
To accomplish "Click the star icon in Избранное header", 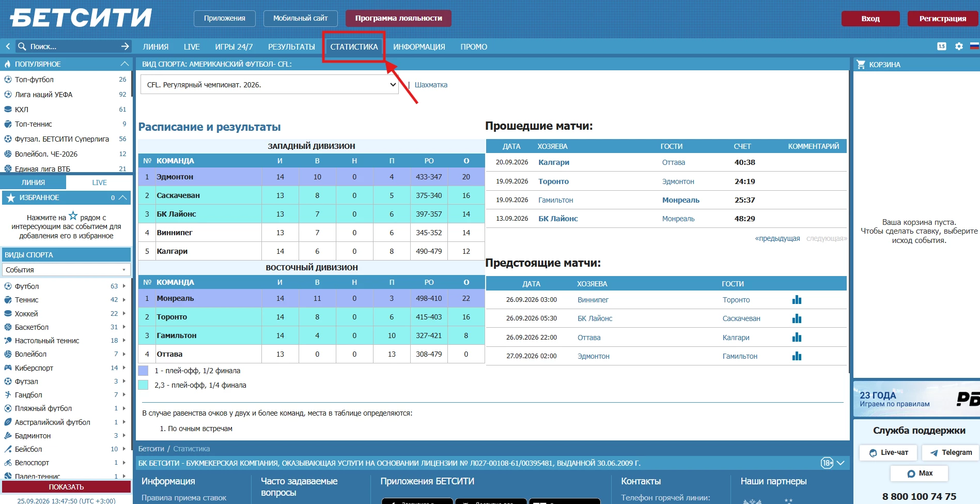I will click(11, 197).
